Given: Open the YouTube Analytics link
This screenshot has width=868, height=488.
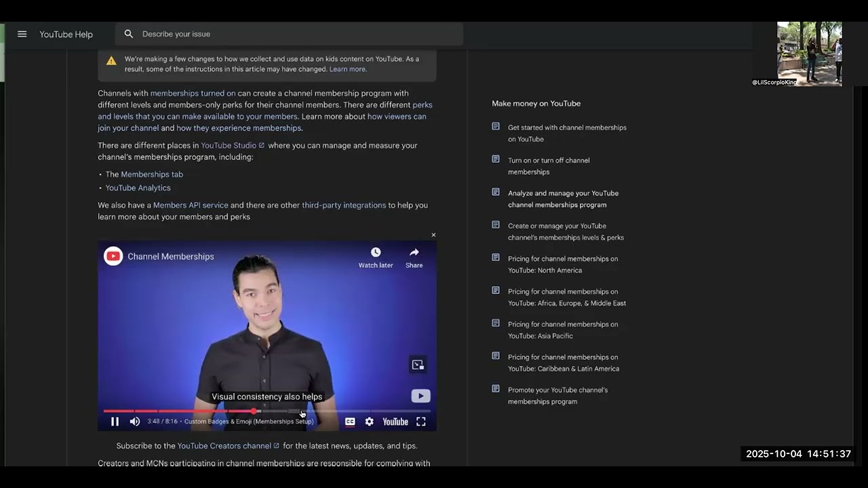Looking at the screenshot, I should (x=138, y=188).
